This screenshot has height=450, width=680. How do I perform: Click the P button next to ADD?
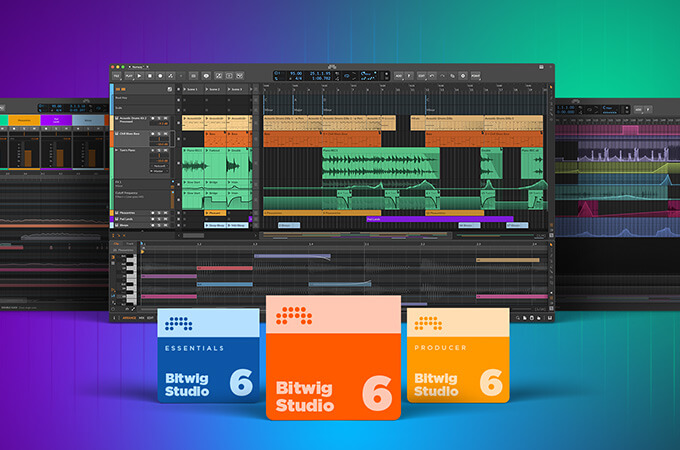tap(409, 76)
